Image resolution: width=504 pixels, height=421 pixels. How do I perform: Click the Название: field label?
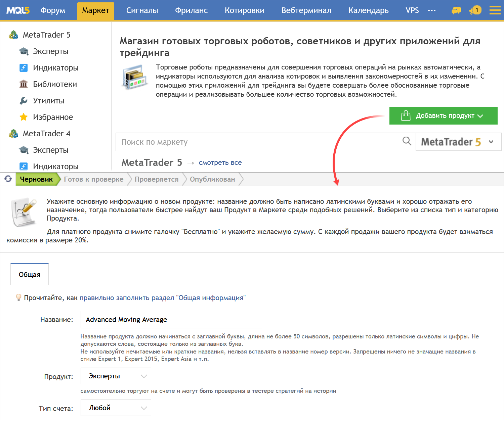(x=57, y=320)
